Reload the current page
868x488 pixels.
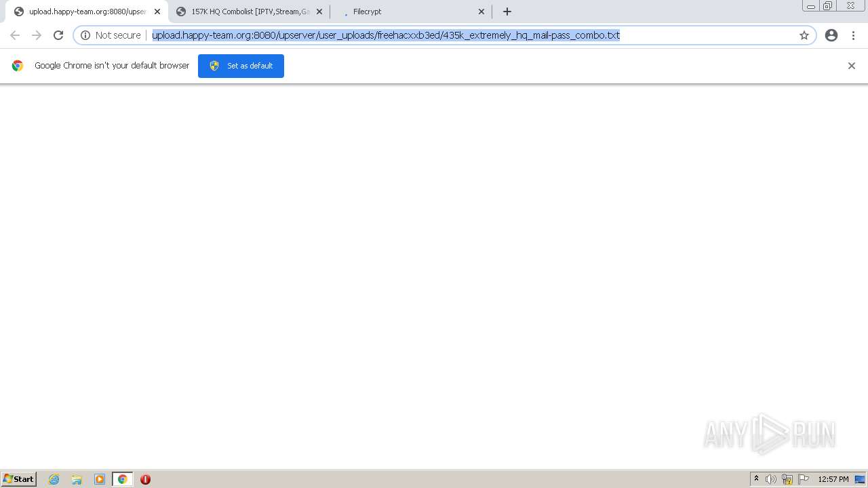click(x=58, y=35)
